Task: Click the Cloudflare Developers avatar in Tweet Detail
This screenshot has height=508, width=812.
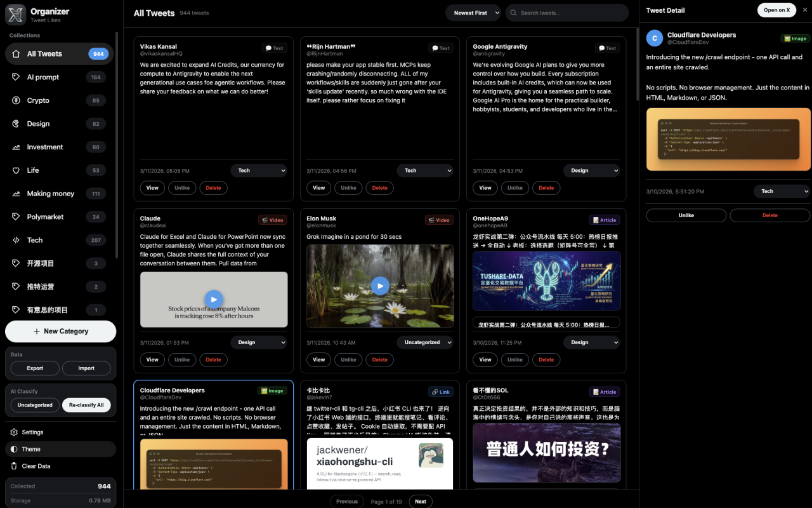Action: coord(655,38)
